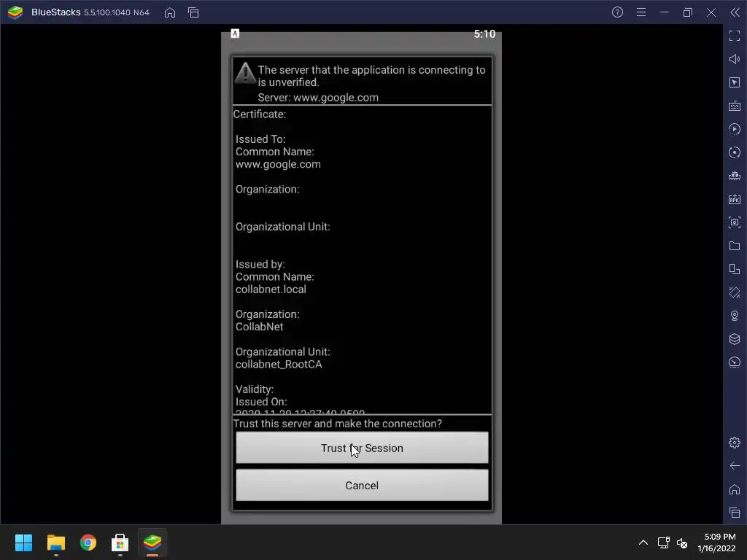The width and height of the screenshot is (747, 560).
Task: Open the Windows Start menu
Action: click(23, 542)
